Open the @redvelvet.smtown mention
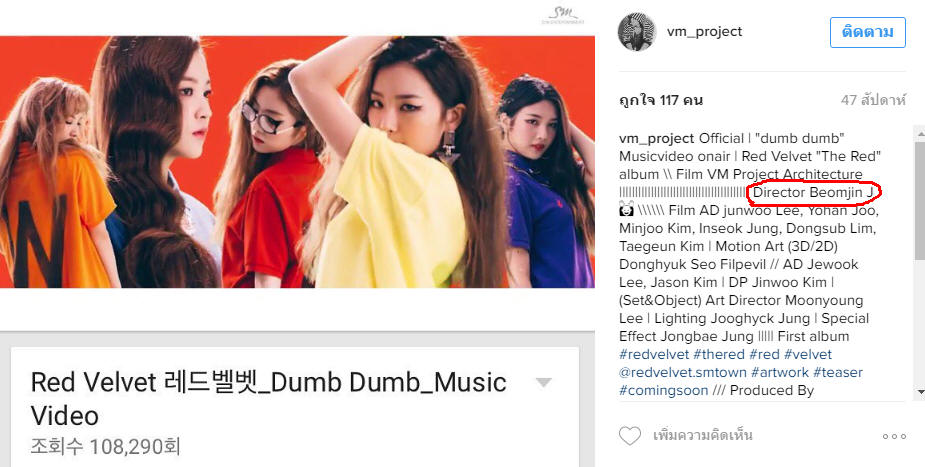This screenshot has height=467, width=925. tap(683, 373)
